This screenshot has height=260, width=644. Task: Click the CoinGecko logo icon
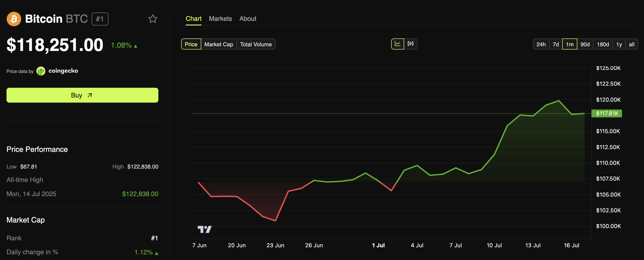41,71
